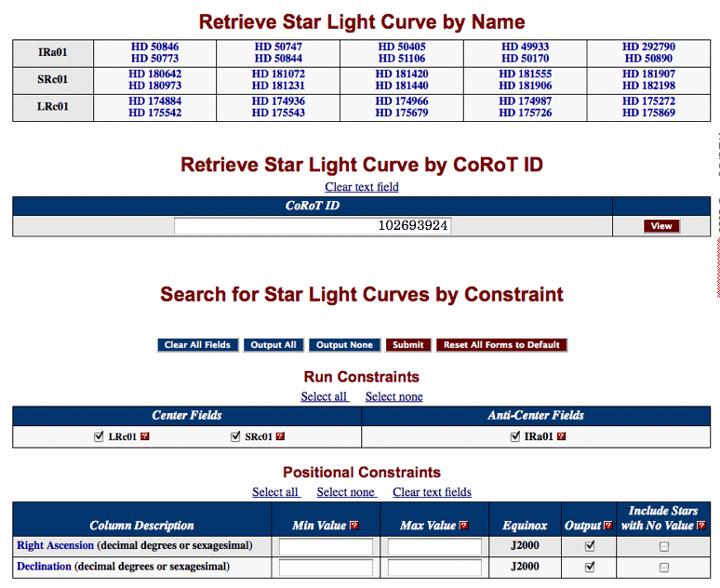Click the CoRoT ID text input
This screenshot has height=588, width=720.
pyautogui.click(x=313, y=226)
